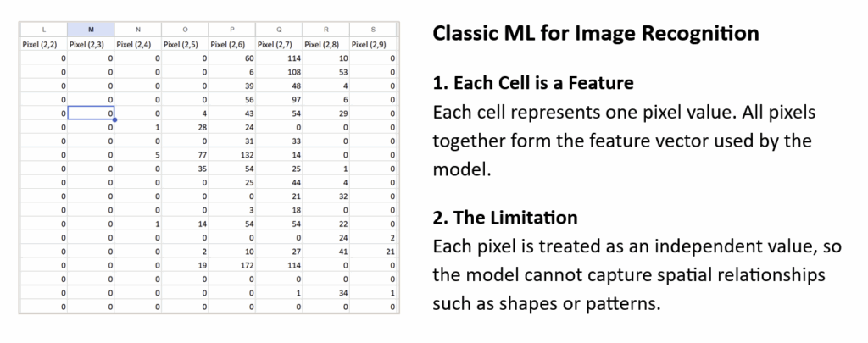
Task: Select the cell showing 97
Action: coord(278,100)
